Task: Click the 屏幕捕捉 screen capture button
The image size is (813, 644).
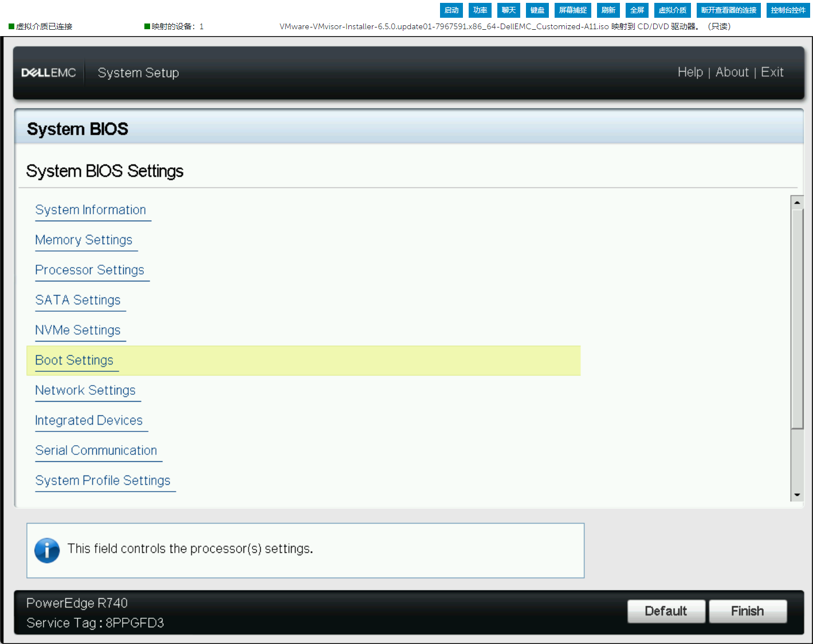Action: point(573,10)
